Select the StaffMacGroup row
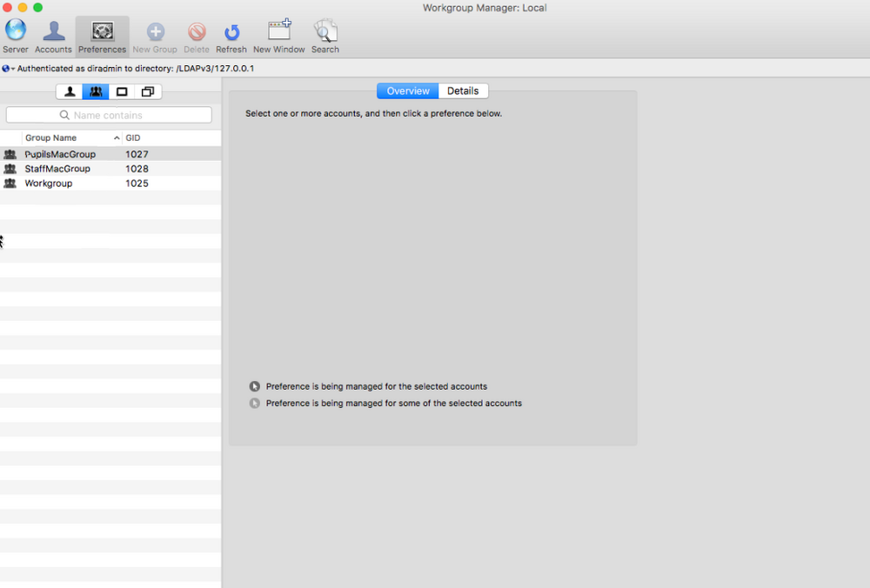 110,169
